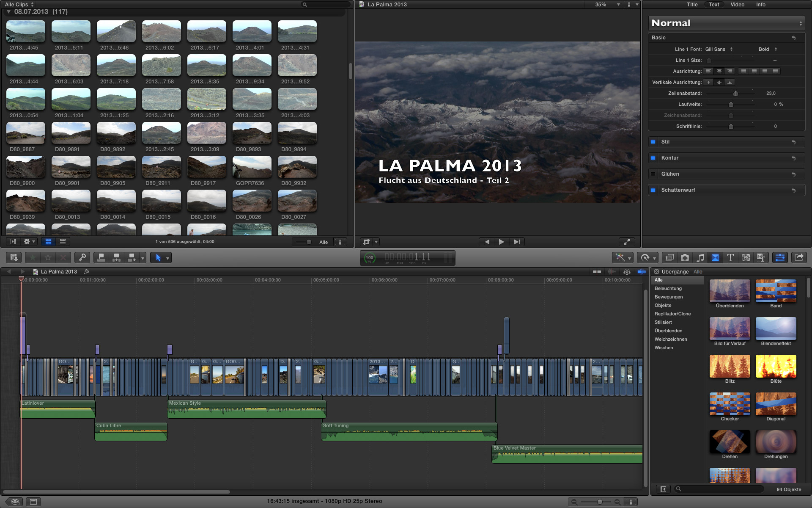Image resolution: width=812 pixels, height=508 pixels.
Task: Enable the Glühen effect checkbox
Action: point(653,174)
